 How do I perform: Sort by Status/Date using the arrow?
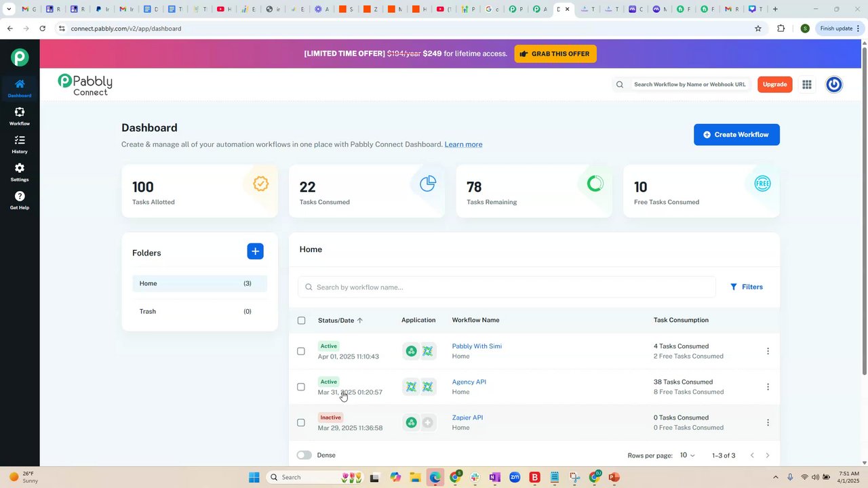coord(360,321)
